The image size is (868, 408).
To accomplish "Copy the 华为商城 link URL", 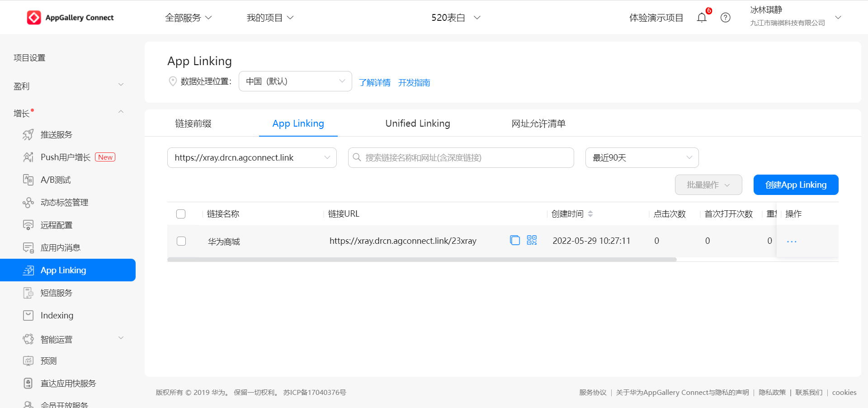I will [514, 240].
